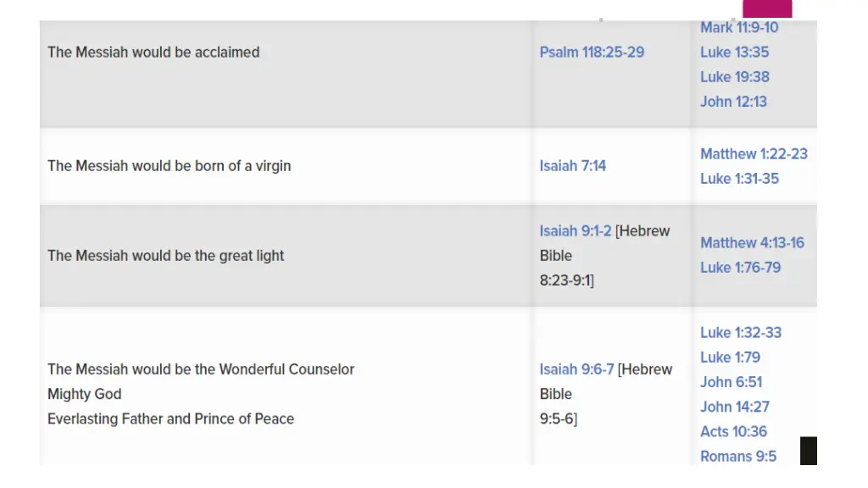
Task: Click the magenta button at top right
Action: [767, 8]
